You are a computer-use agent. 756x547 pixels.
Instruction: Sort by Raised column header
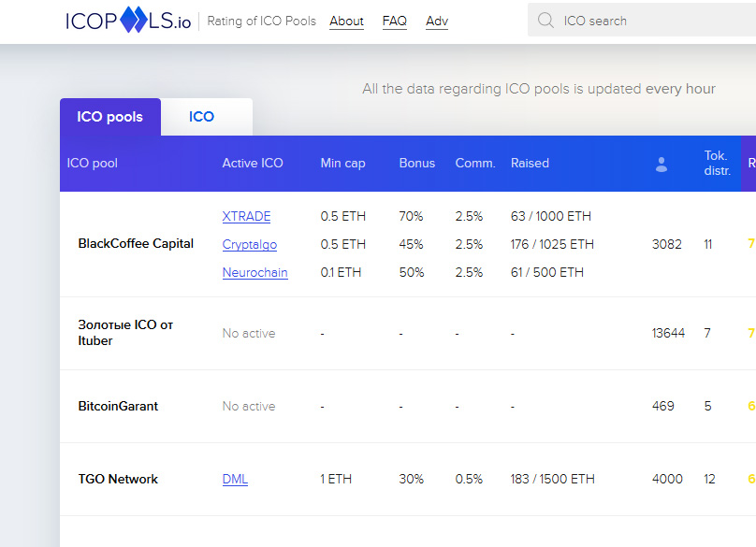(x=530, y=164)
